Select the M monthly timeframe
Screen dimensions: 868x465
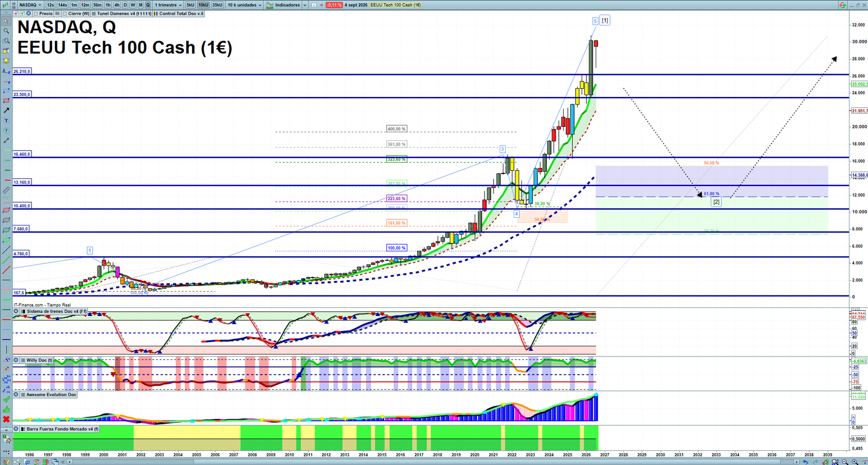(141, 5)
